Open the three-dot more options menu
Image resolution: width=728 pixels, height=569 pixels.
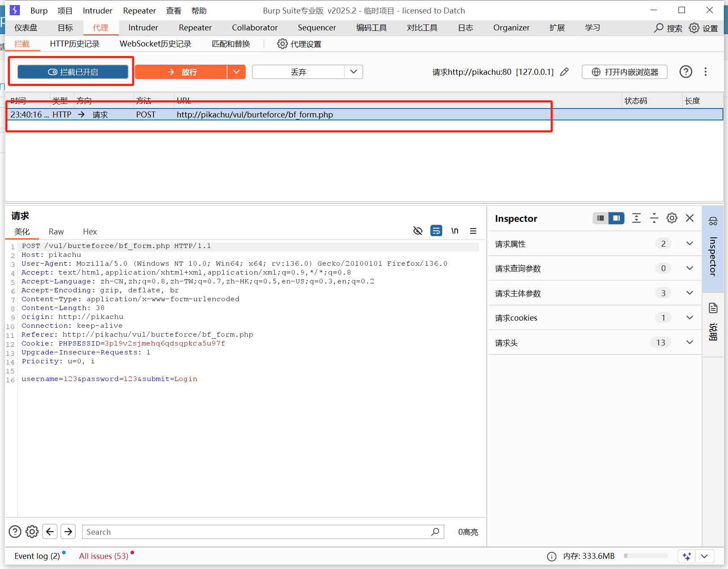pyautogui.click(x=706, y=72)
